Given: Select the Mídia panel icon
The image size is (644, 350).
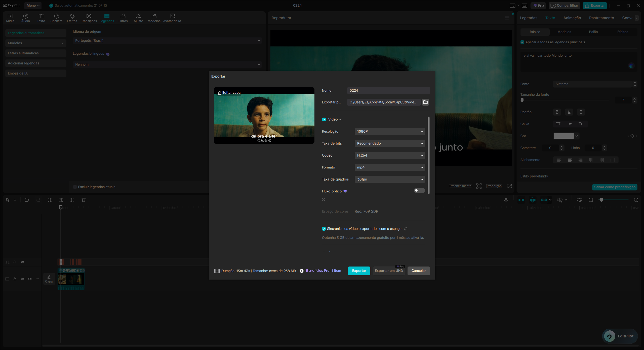Looking at the screenshot, I should click(10, 18).
